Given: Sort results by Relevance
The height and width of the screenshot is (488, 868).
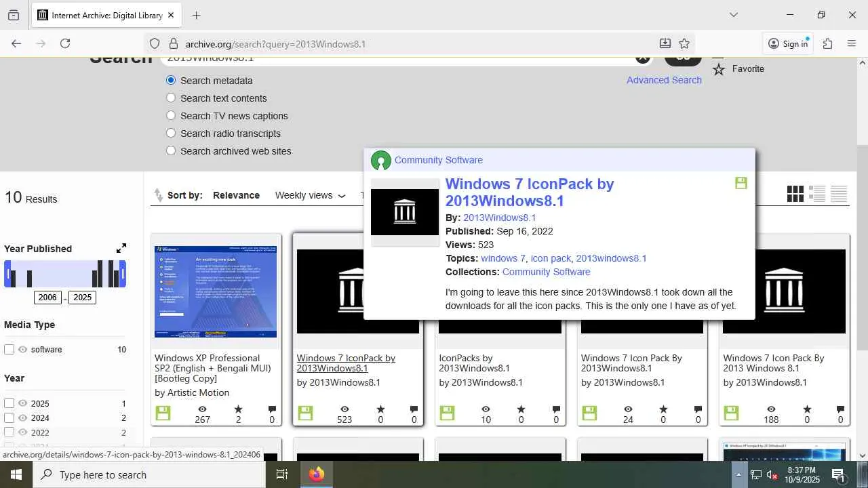Looking at the screenshot, I should click(x=236, y=195).
